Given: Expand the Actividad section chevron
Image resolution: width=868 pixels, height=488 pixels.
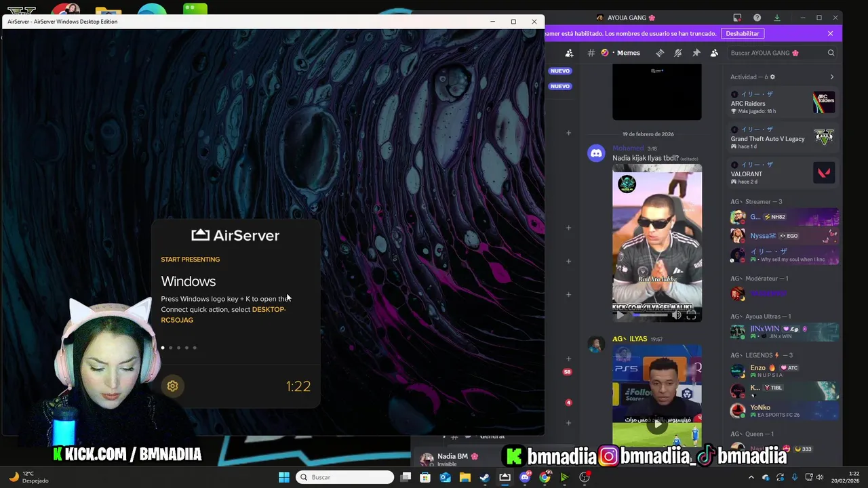Looking at the screenshot, I should (x=832, y=77).
